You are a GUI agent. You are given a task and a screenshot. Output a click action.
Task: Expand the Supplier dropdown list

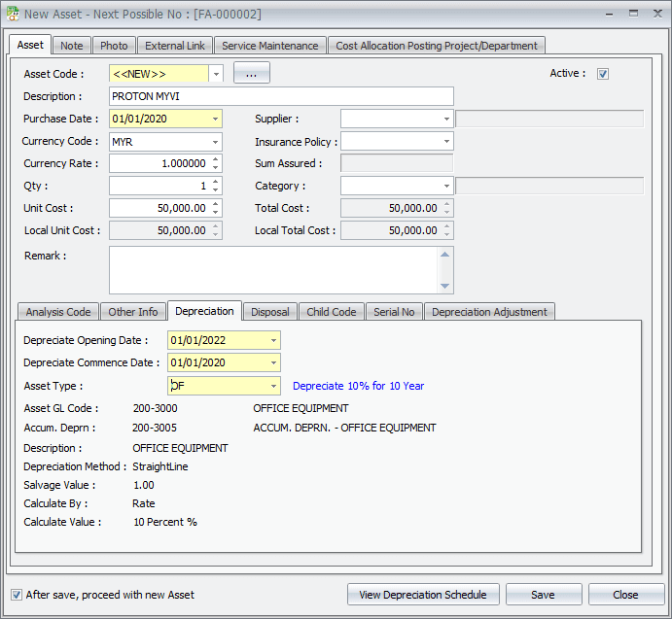click(446, 119)
